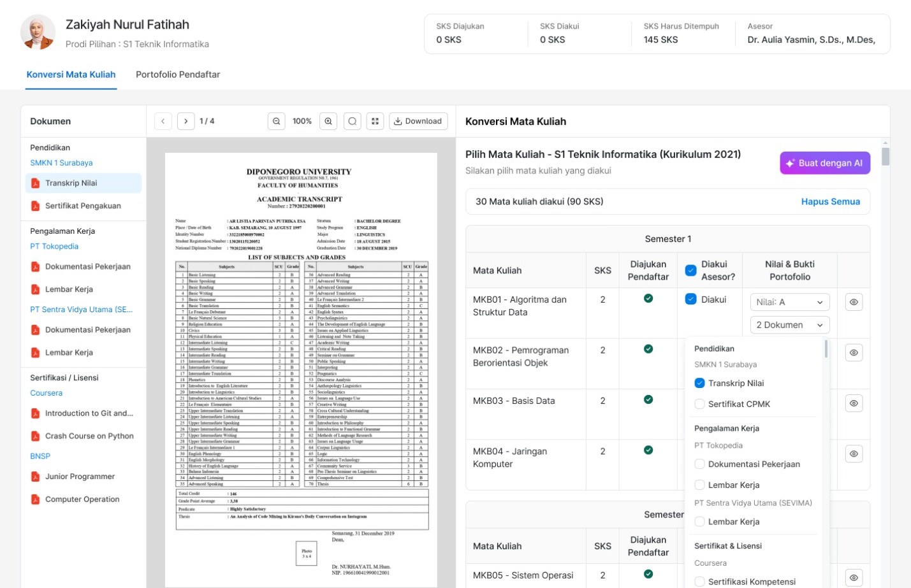Uncheck Diakui checkbox for MKB01 Algoritma

(x=690, y=299)
